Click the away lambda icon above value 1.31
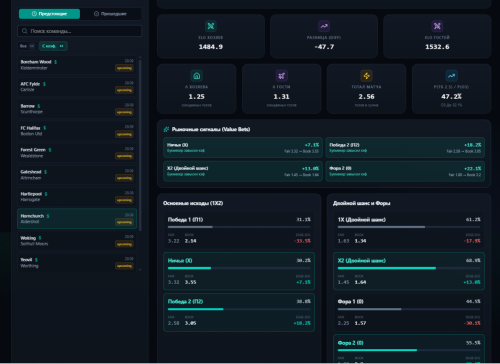The height and width of the screenshot is (364, 500). [x=282, y=76]
